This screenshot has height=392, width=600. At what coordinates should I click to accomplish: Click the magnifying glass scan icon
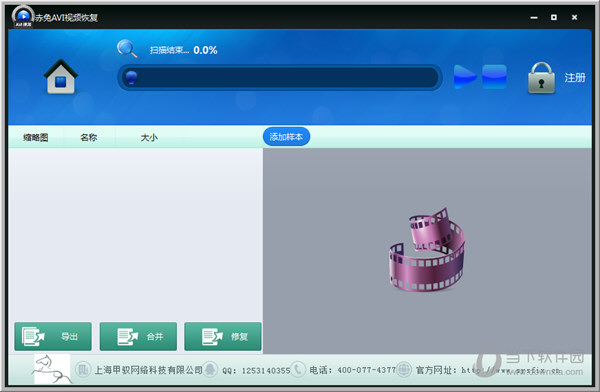click(x=127, y=49)
